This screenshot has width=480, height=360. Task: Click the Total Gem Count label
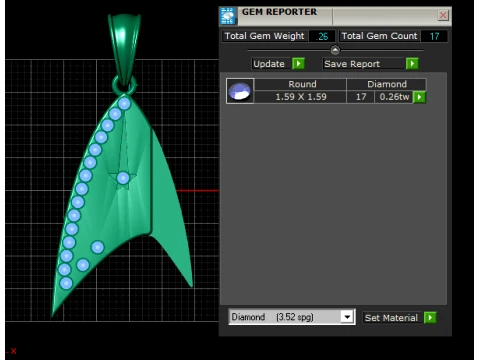[x=379, y=36]
